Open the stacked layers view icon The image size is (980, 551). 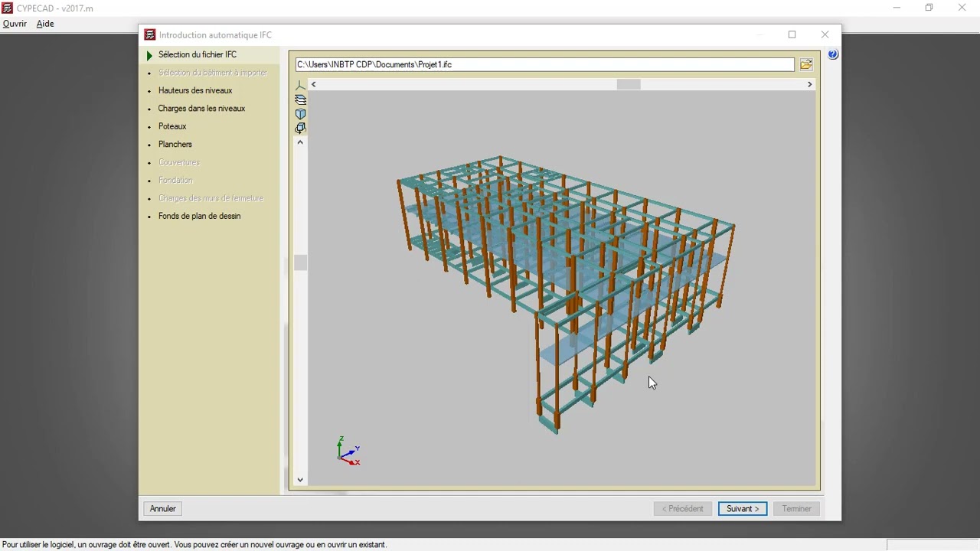tap(300, 99)
